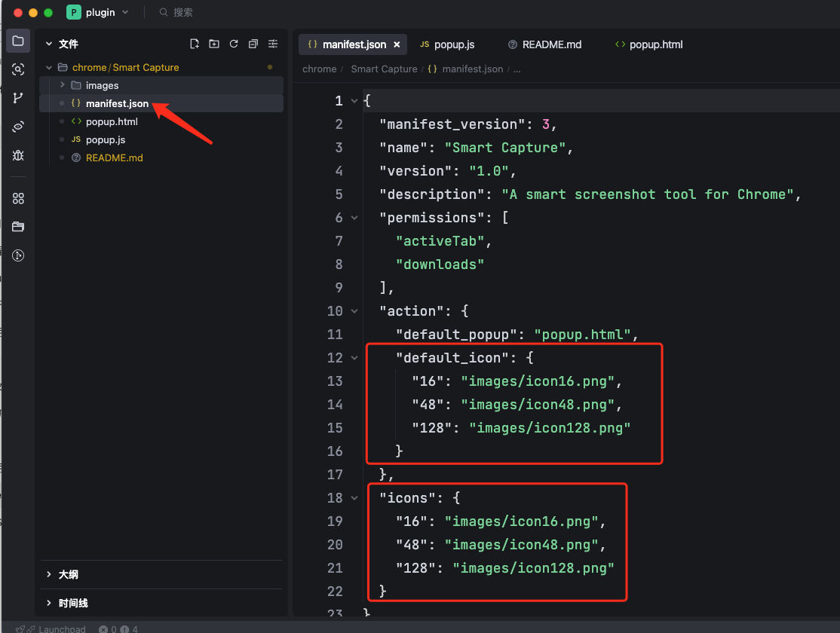This screenshot has width=840, height=633.
Task: Click the new folder icon in files panel
Action: [214, 44]
